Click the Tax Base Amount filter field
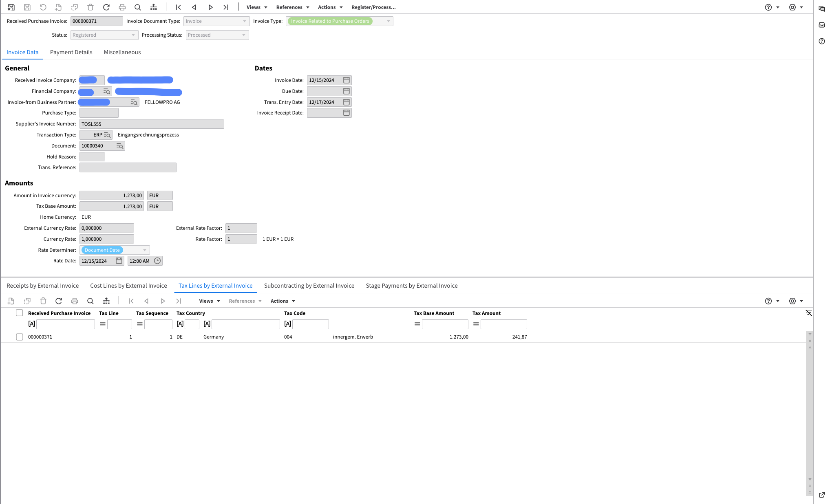 [x=445, y=324]
